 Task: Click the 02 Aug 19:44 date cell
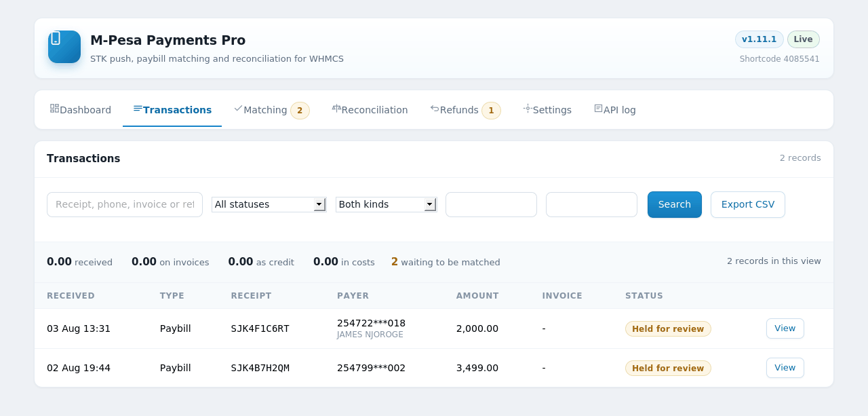click(79, 368)
